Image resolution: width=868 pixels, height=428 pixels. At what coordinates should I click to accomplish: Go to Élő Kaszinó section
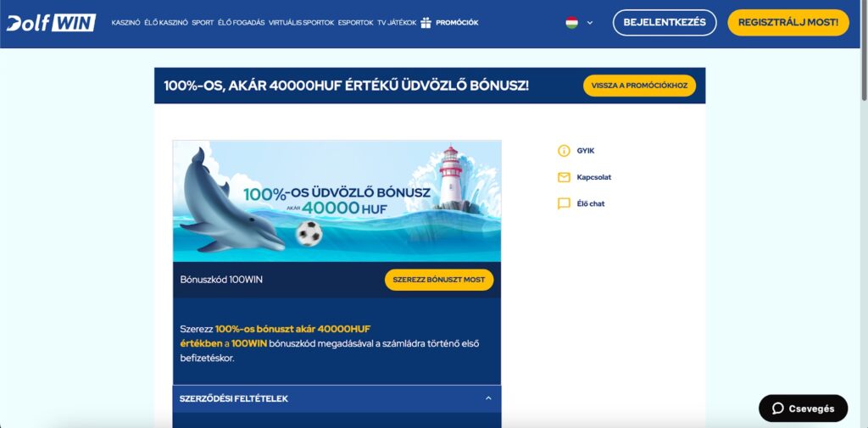[x=166, y=23]
